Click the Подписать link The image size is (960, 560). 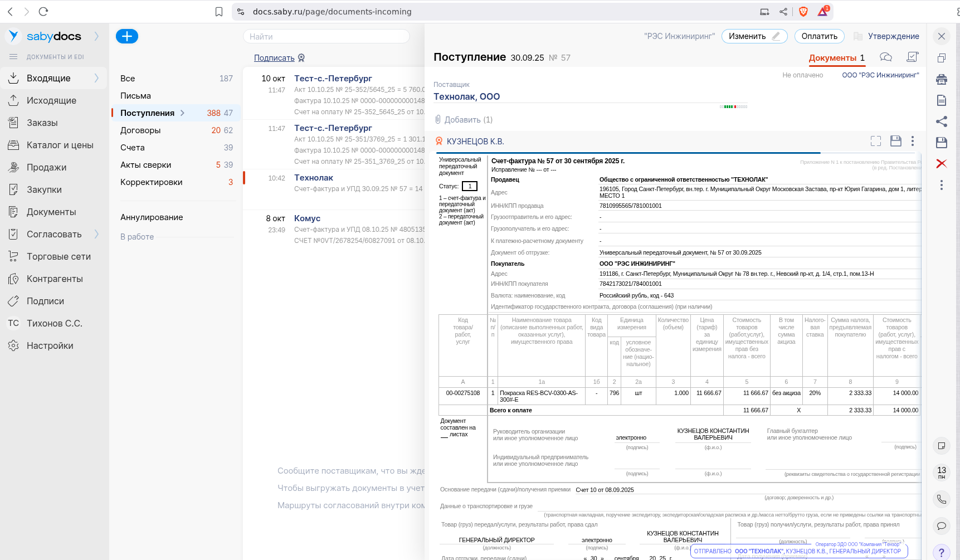274,58
